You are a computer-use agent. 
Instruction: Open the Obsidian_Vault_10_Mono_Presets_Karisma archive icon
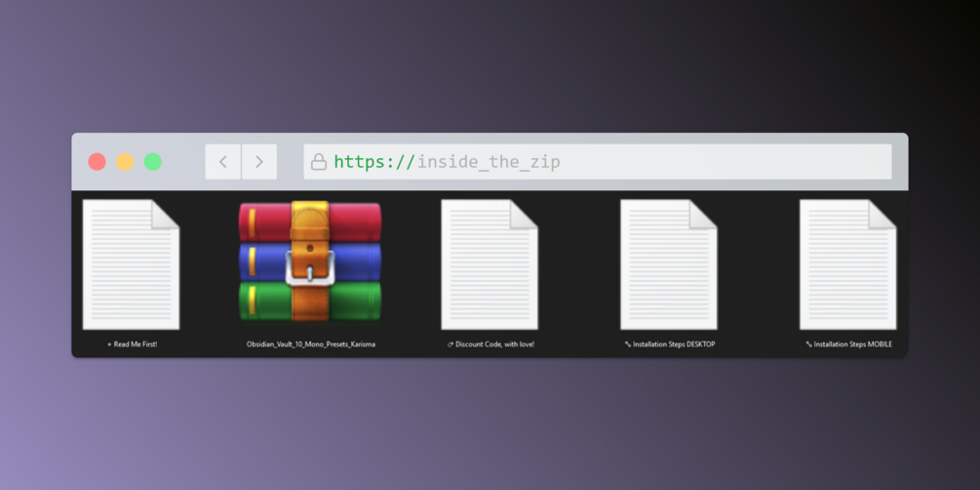(310, 261)
